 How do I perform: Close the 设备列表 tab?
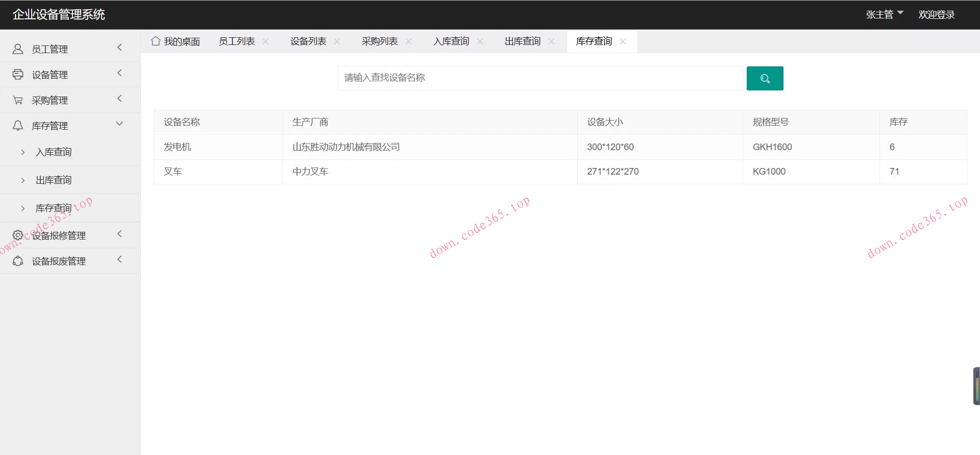[x=337, y=41]
